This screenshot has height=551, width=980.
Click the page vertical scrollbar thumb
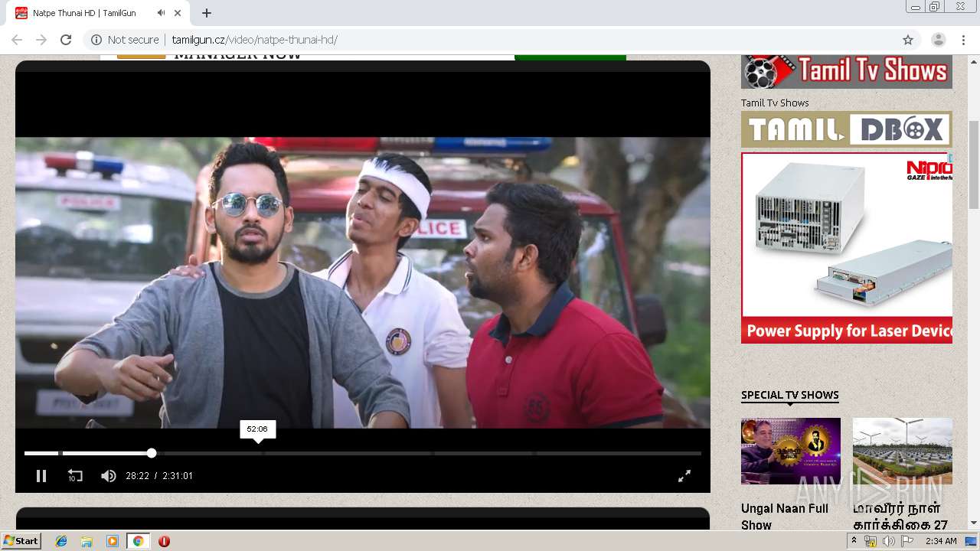[974, 165]
